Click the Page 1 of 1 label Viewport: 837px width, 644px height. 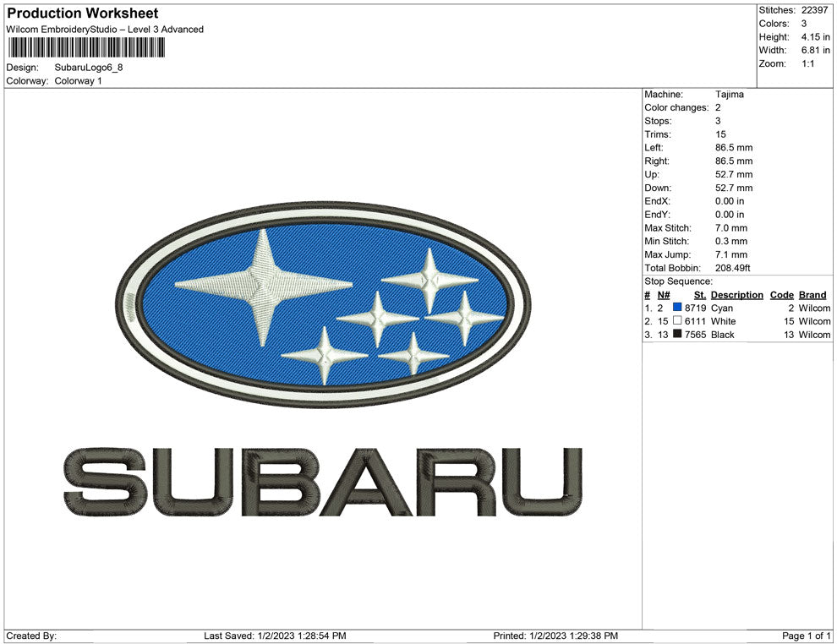805,636
